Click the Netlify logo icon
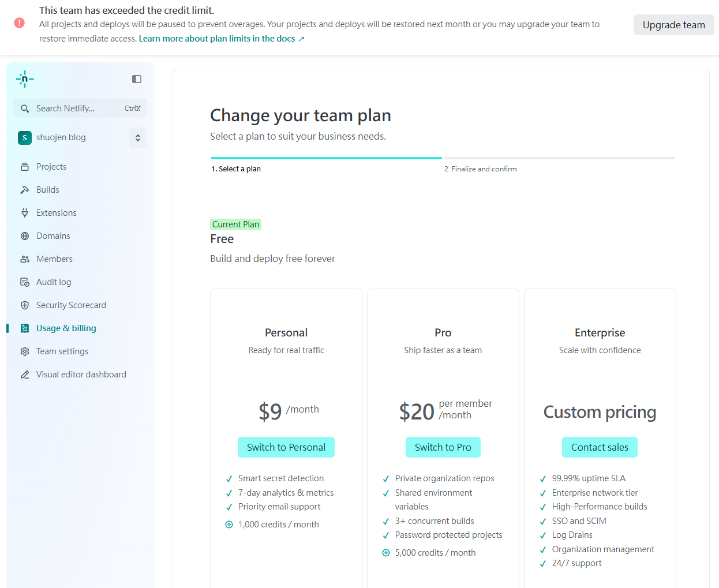 tap(25, 79)
